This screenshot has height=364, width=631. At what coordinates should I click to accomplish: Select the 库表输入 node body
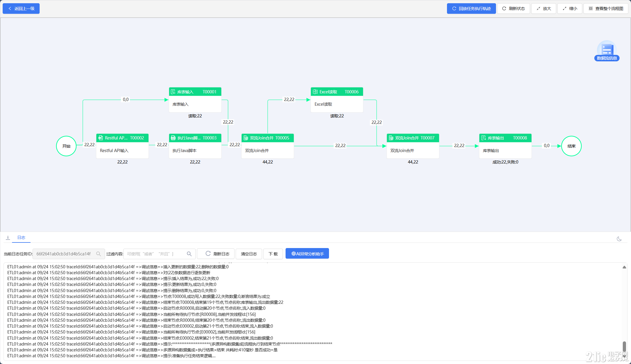click(195, 104)
